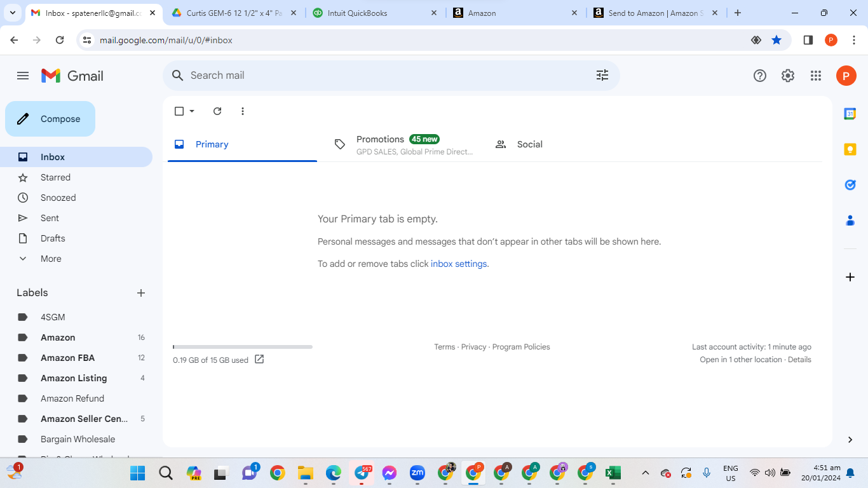Viewport: 868px width, 488px height.
Task: Bookmark star icon in the address bar
Action: pyautogui.click(x=776, y=40)
